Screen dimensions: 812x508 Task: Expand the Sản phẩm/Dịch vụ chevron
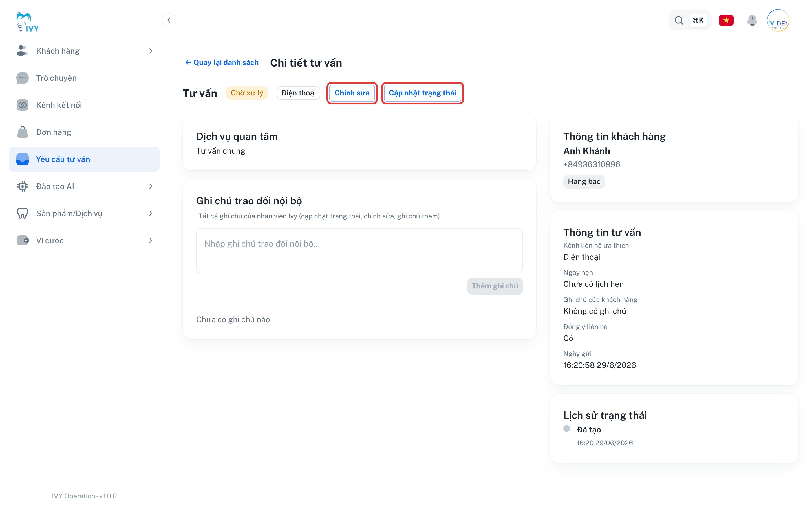coord(151,213)
